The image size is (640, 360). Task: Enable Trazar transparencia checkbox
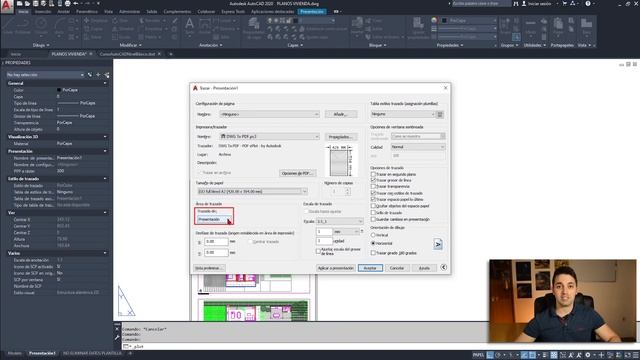tap(373, 187)
